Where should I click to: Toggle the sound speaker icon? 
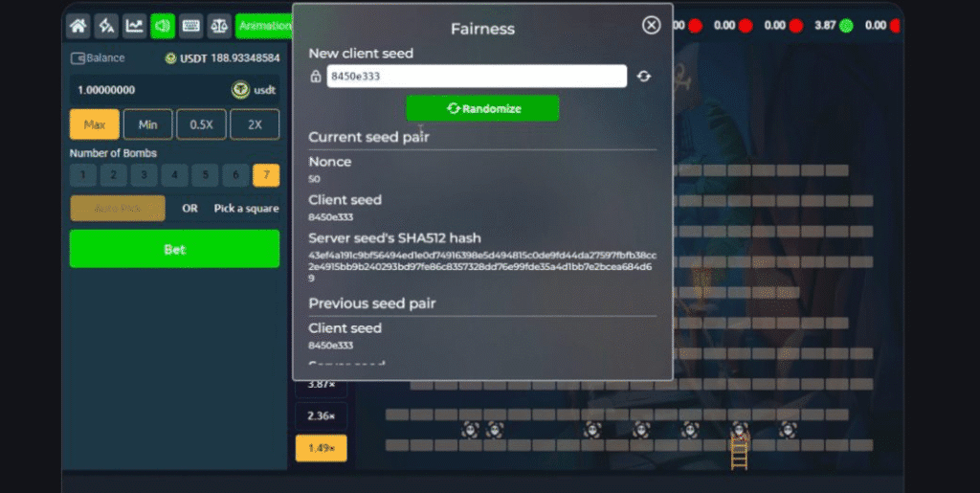pyautogui.click(x=163, y=25)
